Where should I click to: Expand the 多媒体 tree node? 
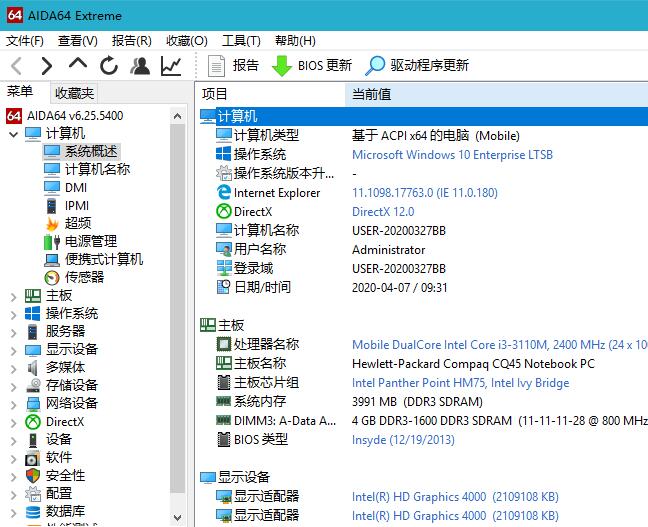coord(14,368)
